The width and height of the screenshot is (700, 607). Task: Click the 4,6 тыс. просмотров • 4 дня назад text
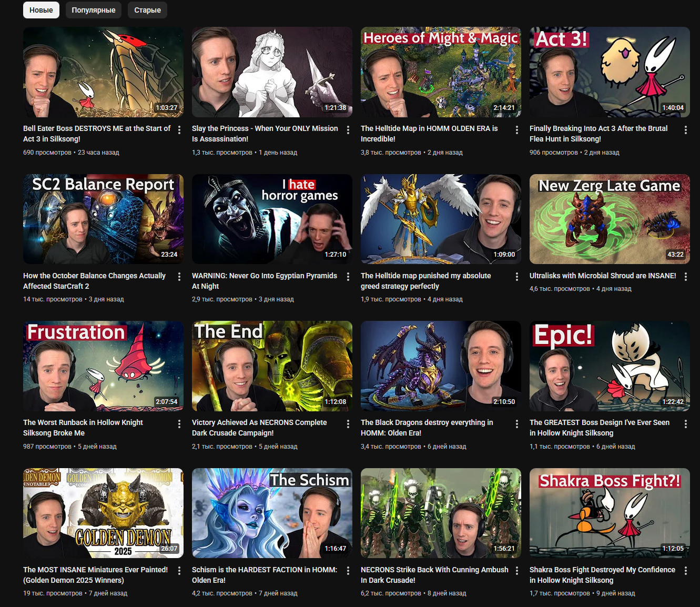tap(581, 289)
